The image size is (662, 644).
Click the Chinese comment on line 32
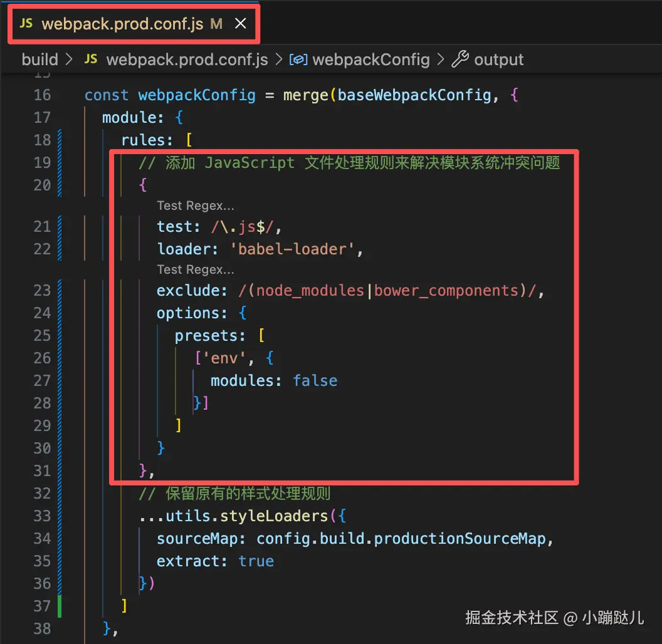(x=234, y=494)
